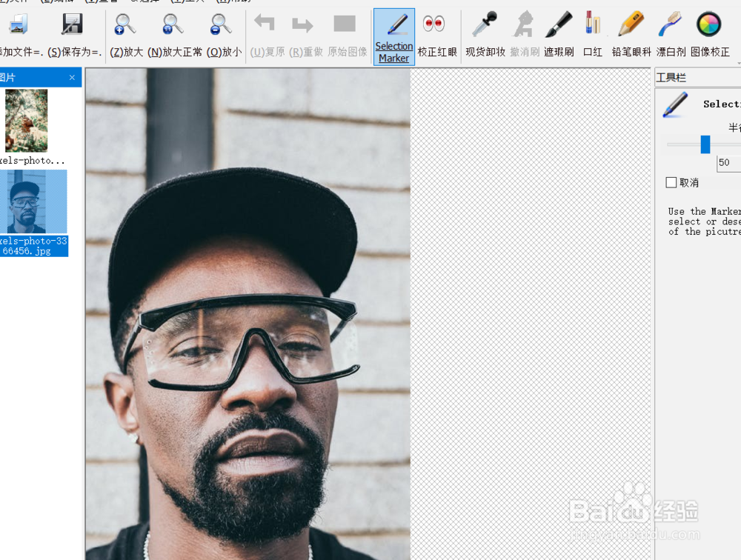Click the 工具栏 panel header
Image resolution: width=741 pixels, height=560 pixels.
[x=697, y=78]
